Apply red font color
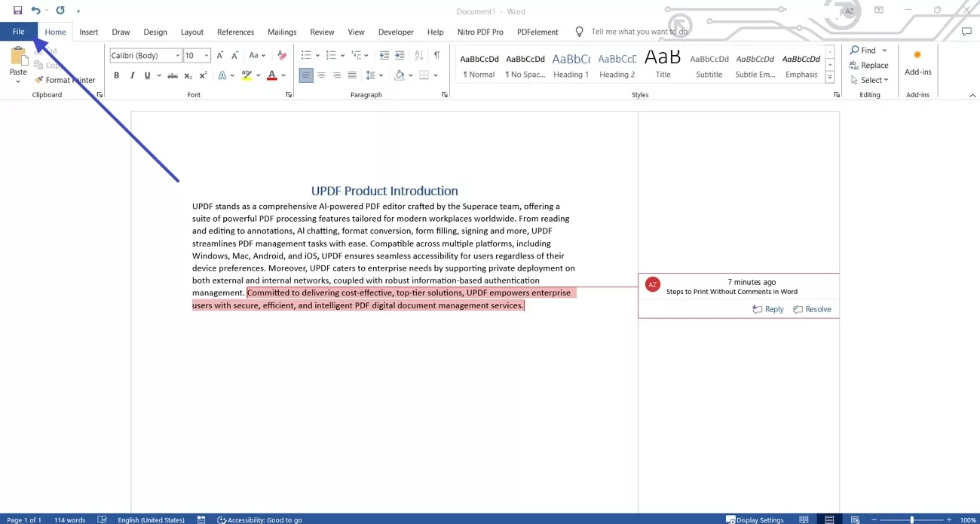 coord(271,75)
